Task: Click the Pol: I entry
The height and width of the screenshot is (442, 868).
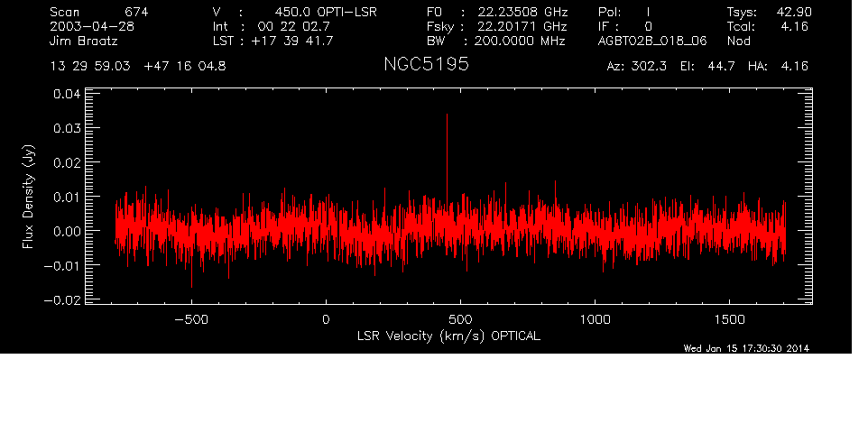Action: [624, 12]
